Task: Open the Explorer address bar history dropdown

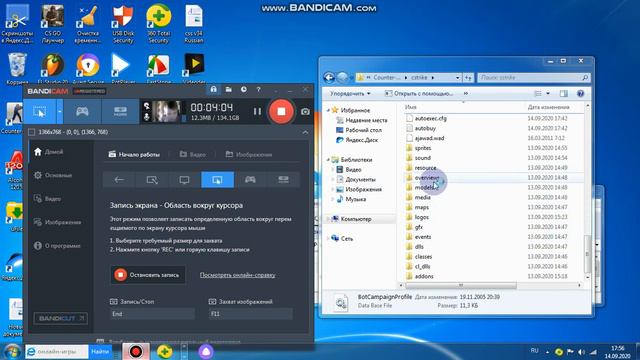Action: pos(457,78)
